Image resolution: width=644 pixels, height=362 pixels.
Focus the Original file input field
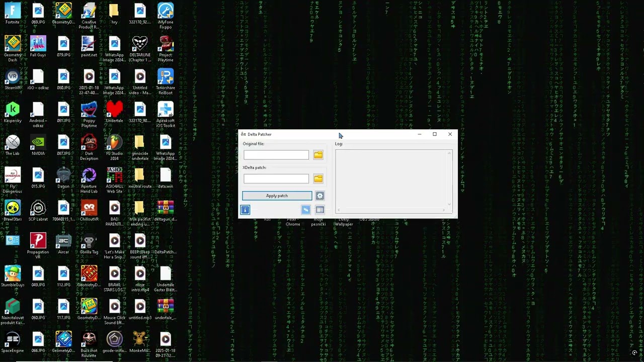(276, 155)
